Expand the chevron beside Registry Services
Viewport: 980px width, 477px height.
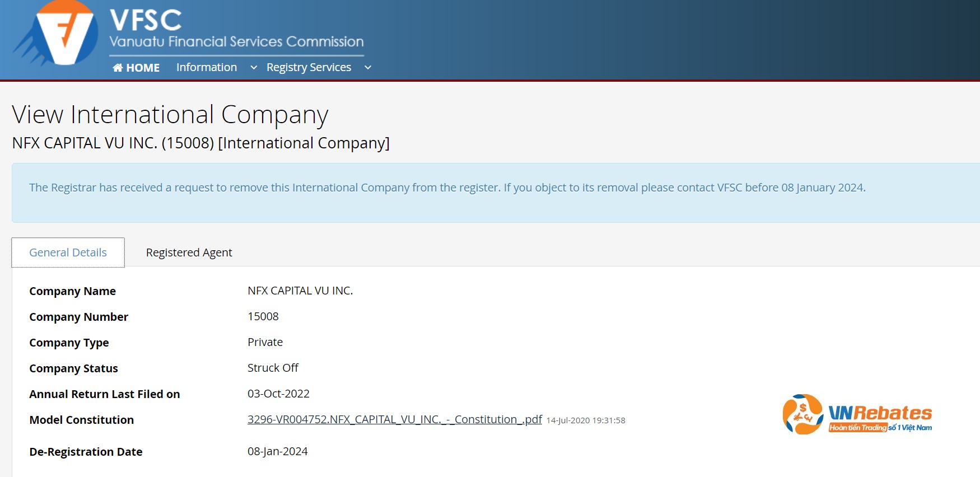pyautogui.click(x=368, y=68)
